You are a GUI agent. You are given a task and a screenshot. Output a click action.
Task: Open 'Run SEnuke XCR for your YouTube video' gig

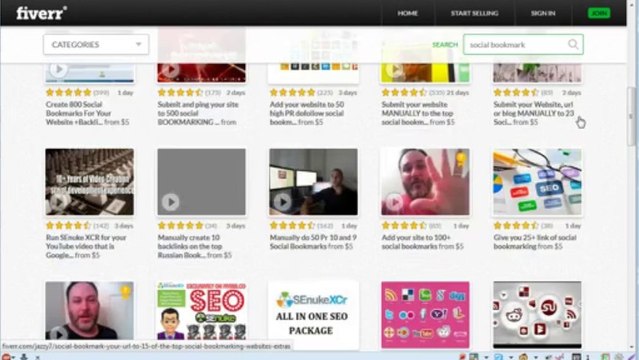[x=86, y=246]
